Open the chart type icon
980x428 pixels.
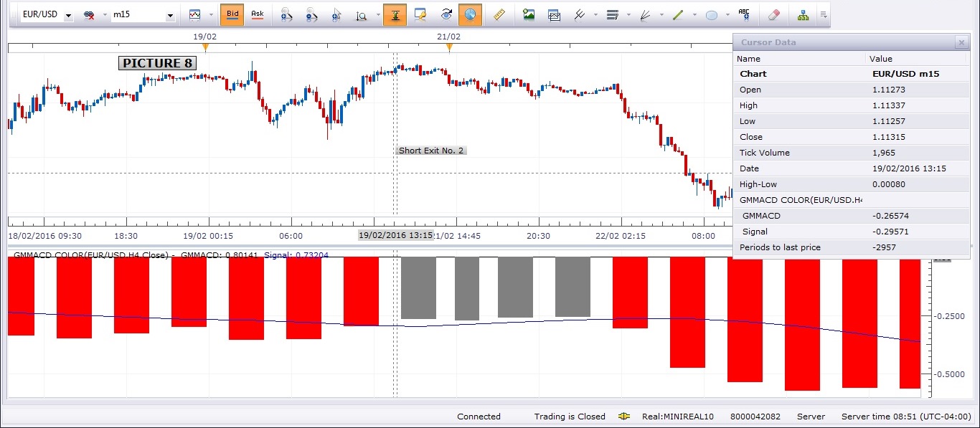194,14
